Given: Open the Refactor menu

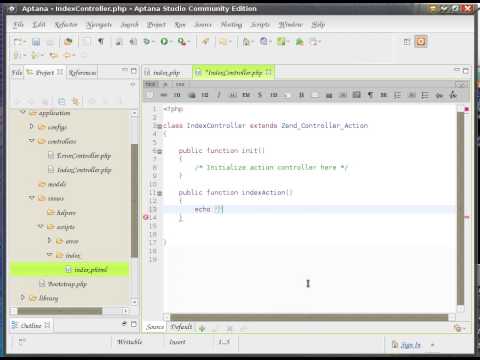Looking at the screenshot, I should [66, 25].
